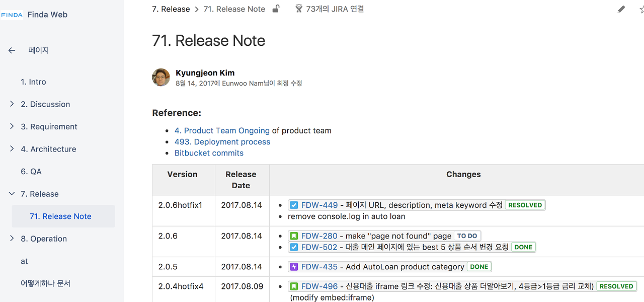The height and width of the screenshot is (302, 644).
Task: Click the JIRA links icon
Action: coord(299,9)
